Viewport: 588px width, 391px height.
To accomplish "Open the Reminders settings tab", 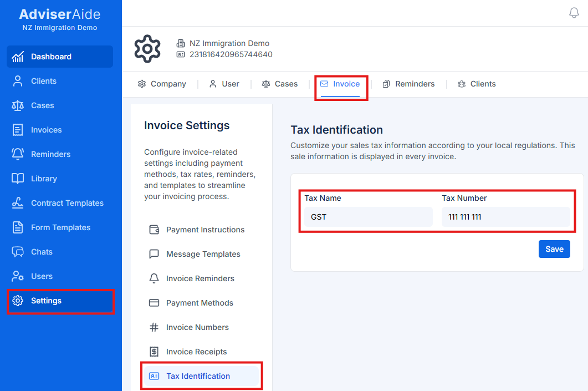I will [x=408, y=84].
